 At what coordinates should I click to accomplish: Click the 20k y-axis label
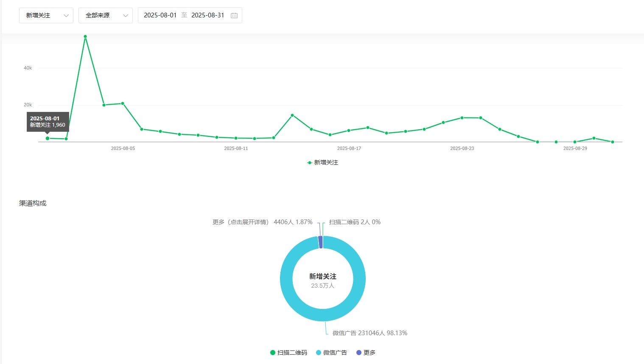click(x=28, y=105)
